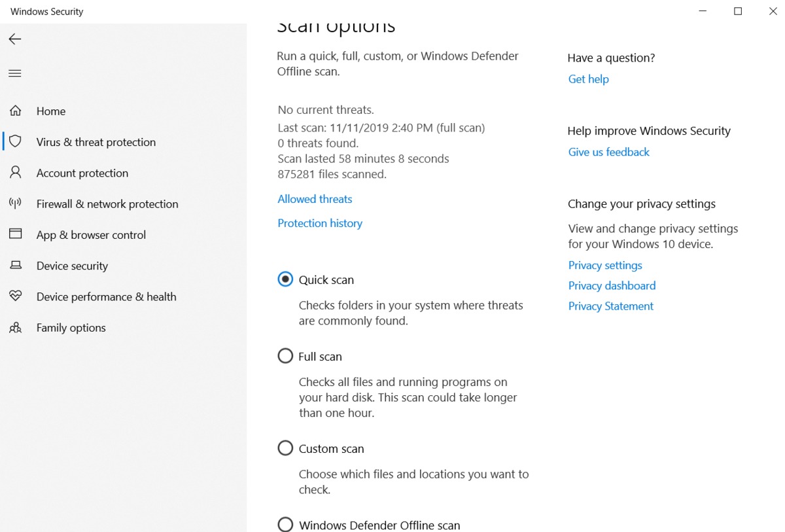Click the Family options people icon
Image resolution: width=785 pixels, height=532 pixels.
coord(16,327)
